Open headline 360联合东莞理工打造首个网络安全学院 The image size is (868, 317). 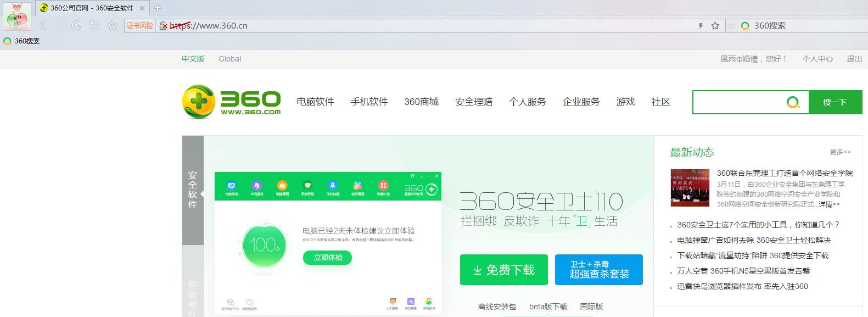(x=785, y=173)
